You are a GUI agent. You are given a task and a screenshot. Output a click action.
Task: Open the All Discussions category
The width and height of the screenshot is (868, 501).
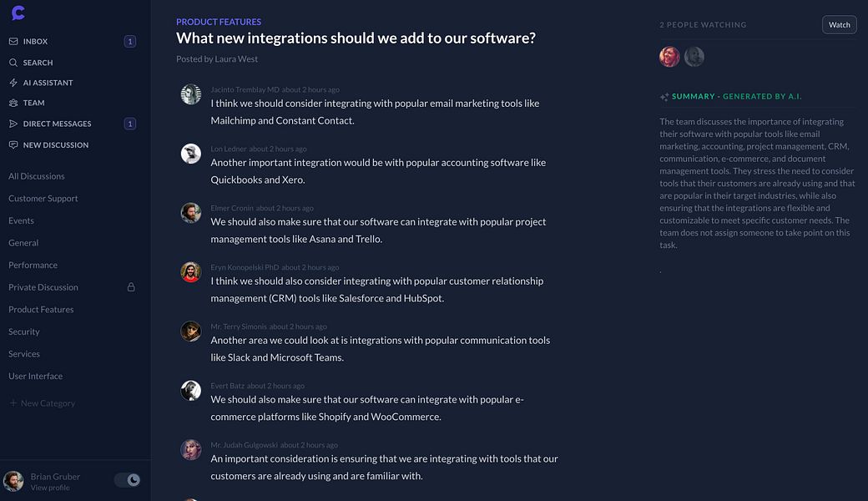coord(37,176)
